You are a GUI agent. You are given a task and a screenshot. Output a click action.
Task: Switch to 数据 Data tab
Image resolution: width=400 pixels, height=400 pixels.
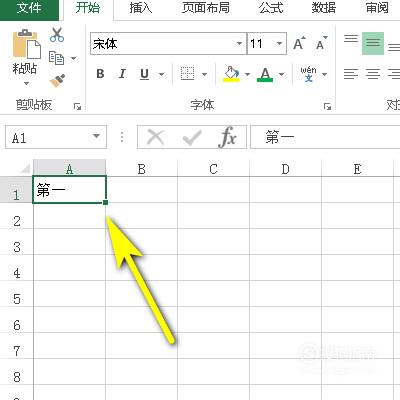(x=323, y=8)
